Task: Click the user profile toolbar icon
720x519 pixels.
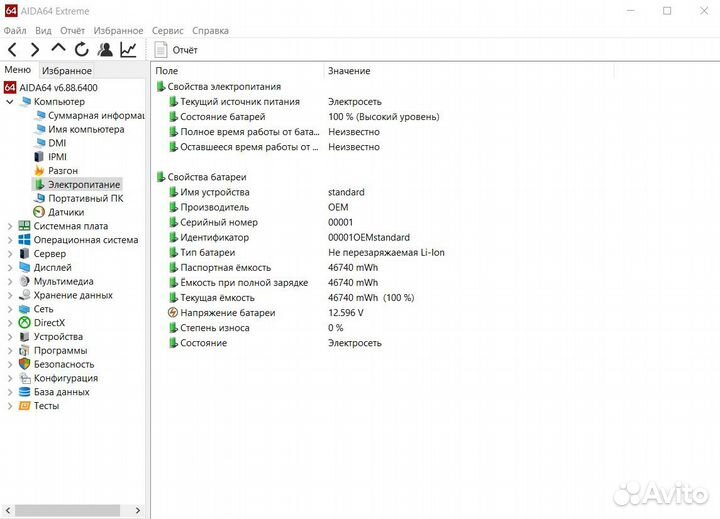Action: click(x=105, y=49)
